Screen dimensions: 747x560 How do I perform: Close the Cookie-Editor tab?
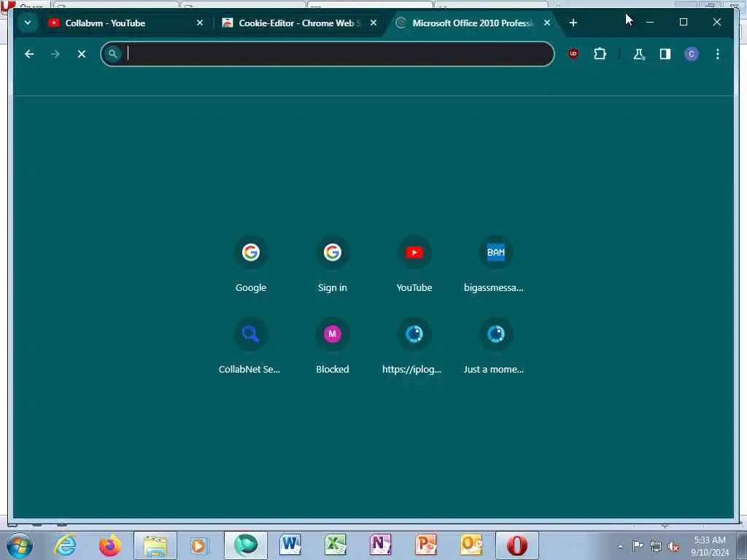click(x=373, y=23)
